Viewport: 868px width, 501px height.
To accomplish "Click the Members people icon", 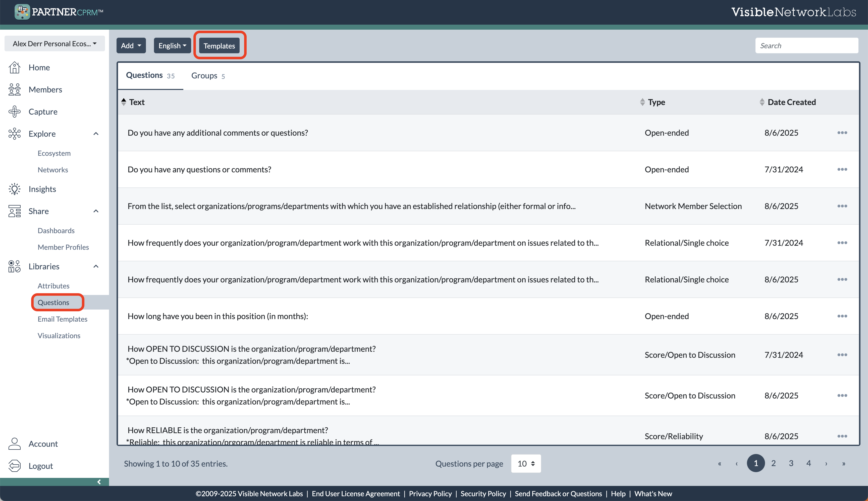I will (x=15, y=89).
